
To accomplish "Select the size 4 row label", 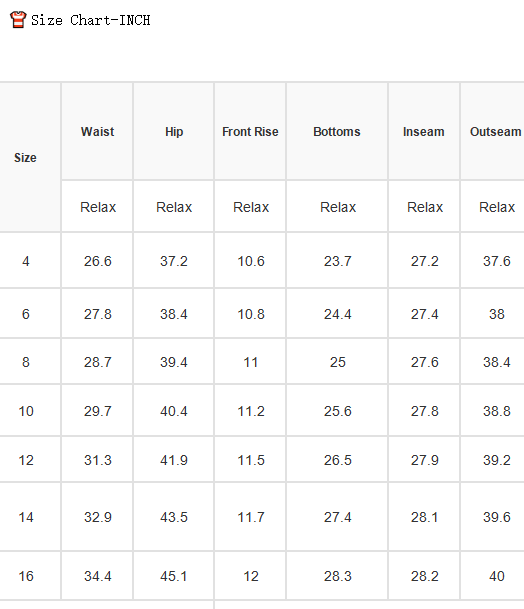I will click(x=26, y=261).
